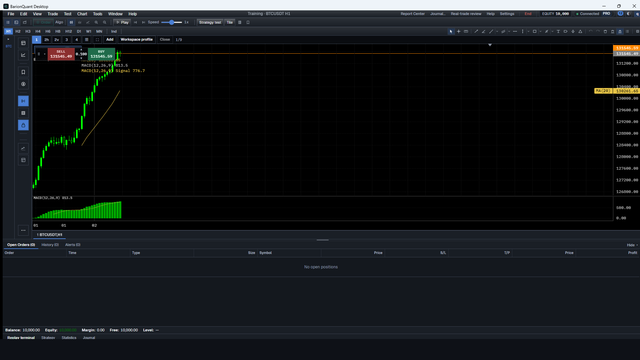Adjust the playback Speed slider
Screen dimensions: 640x360
pos(172,22)
